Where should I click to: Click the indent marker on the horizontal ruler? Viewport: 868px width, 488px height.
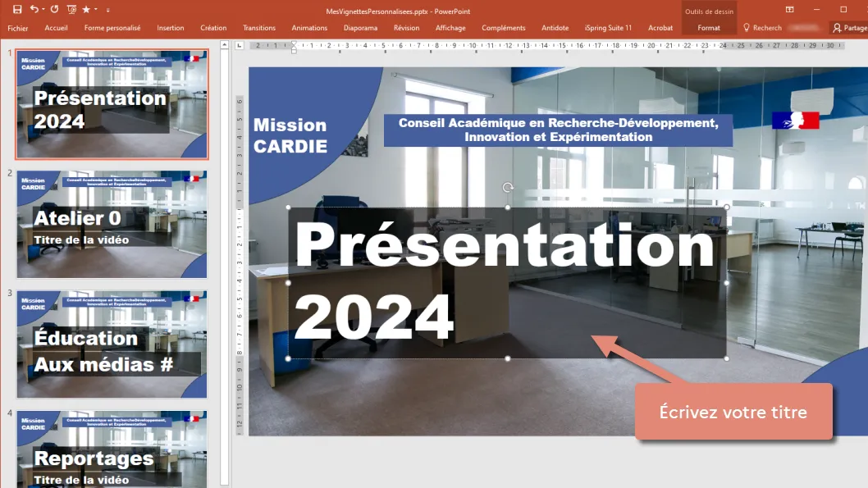[x=294, y=46]
